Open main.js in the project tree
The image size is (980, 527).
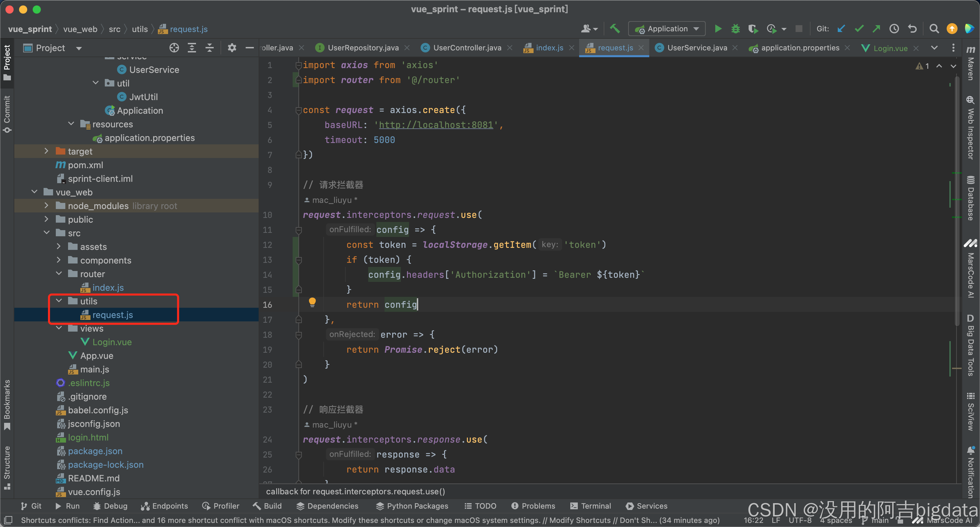pyautogui.click(x=94, y=369)
